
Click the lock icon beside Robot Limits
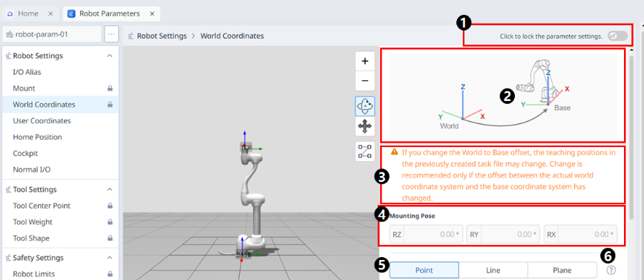click(110, 274)
